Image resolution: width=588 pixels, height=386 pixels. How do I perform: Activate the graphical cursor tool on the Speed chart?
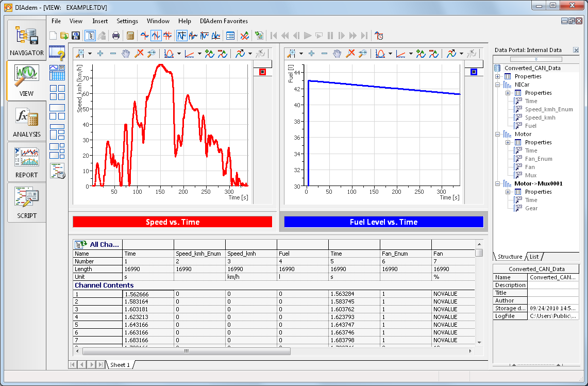pyautogui.click(x=168, y=53)
